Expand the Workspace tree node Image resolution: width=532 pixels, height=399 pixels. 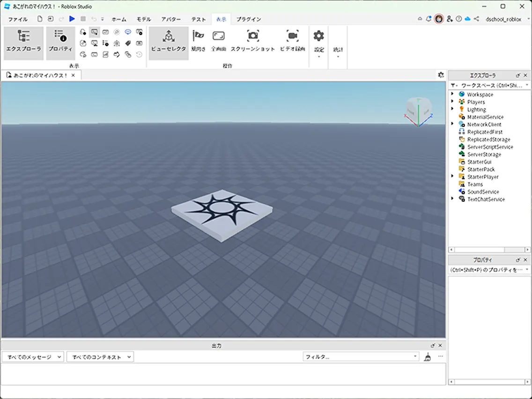[452, 94]
